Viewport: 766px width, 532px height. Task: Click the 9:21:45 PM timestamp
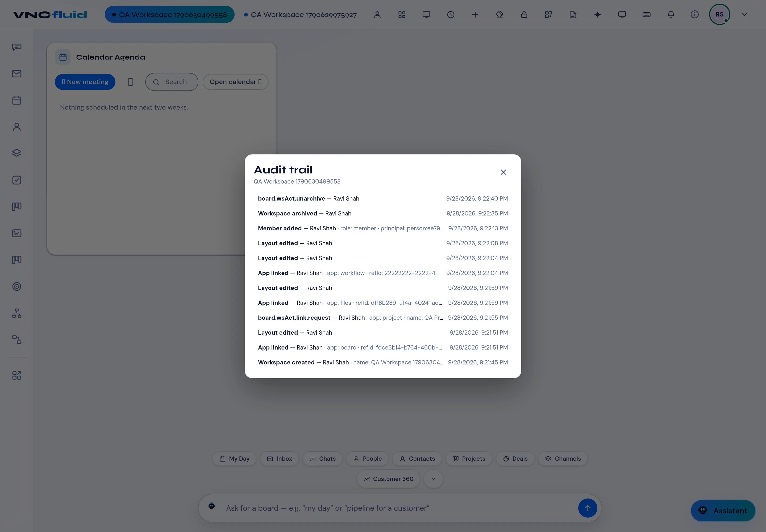click(x=478, y=362)
